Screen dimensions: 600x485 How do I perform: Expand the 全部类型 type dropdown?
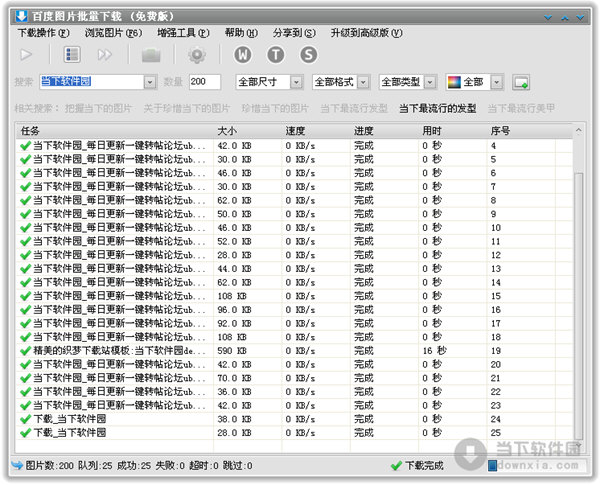[430, 82]
